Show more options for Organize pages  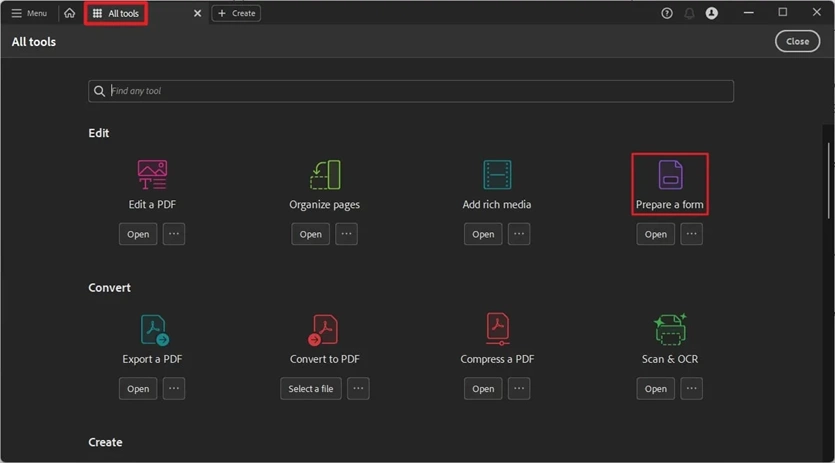[x=346, y=234]
